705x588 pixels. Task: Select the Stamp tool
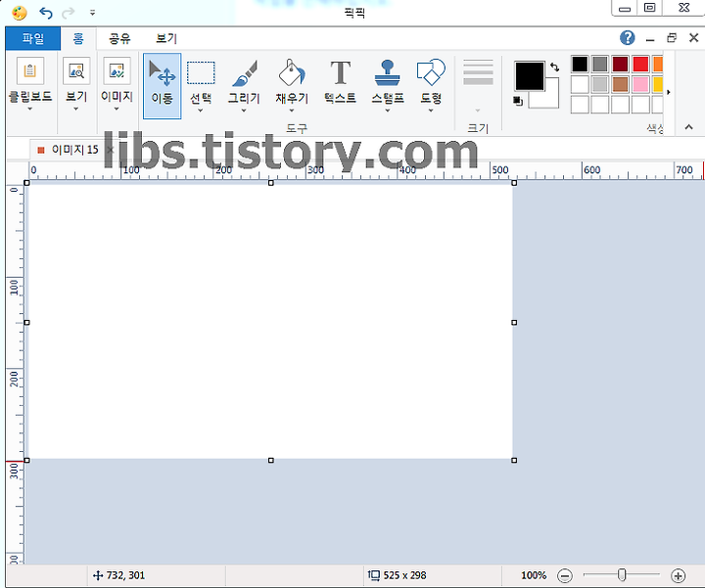point(387,72)
